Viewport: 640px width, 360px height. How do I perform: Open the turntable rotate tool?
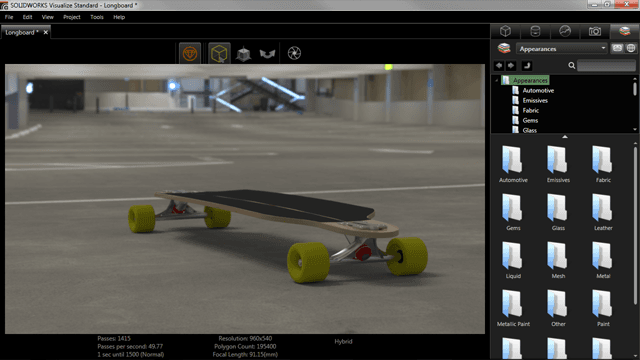[x=267, y=53]
